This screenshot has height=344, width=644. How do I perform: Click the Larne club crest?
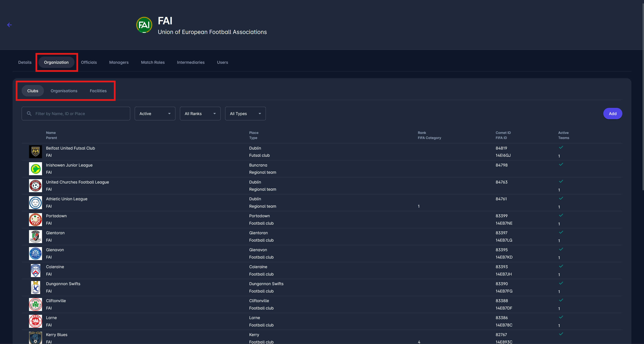point(35,321)
